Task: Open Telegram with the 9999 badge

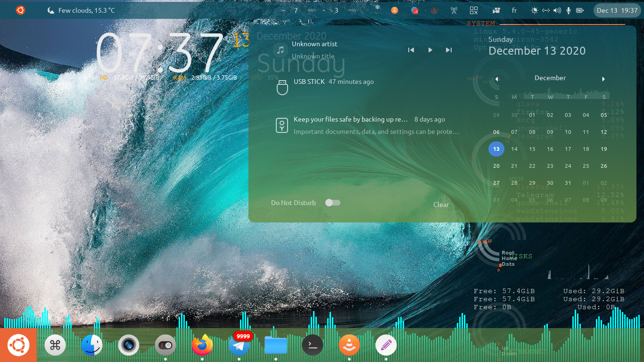Action: click(x=239, y=346)
